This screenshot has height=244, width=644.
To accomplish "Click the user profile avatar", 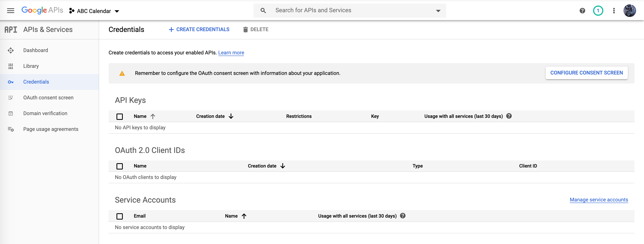I will 630,11.
